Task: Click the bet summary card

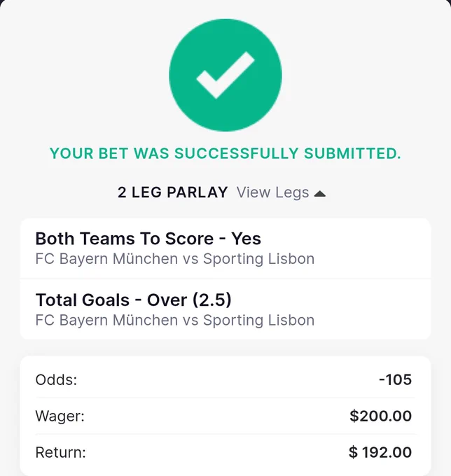Action: click(225, 416)
